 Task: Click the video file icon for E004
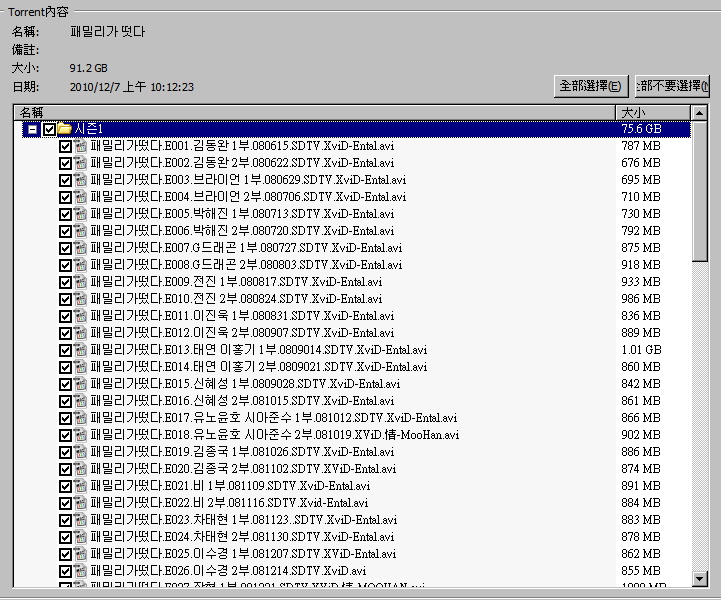click(x=80, y=197)
